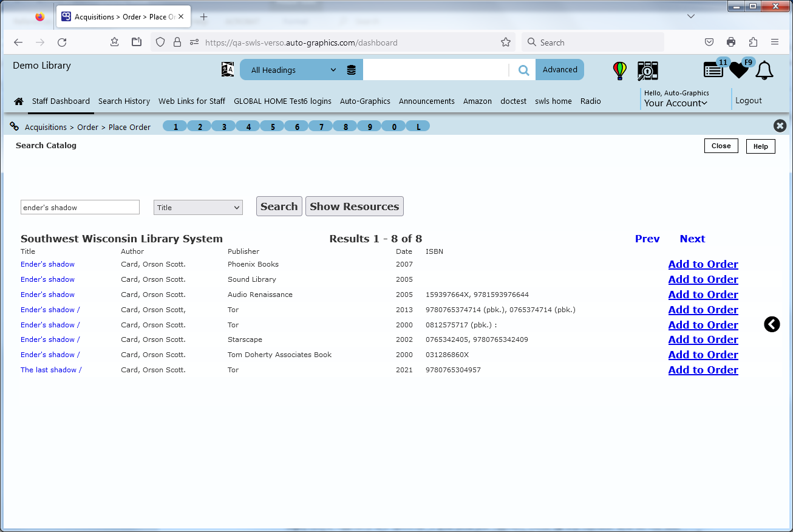Open the language translate icon
Screen dimensions: 793x532
[x=228, y=69]
